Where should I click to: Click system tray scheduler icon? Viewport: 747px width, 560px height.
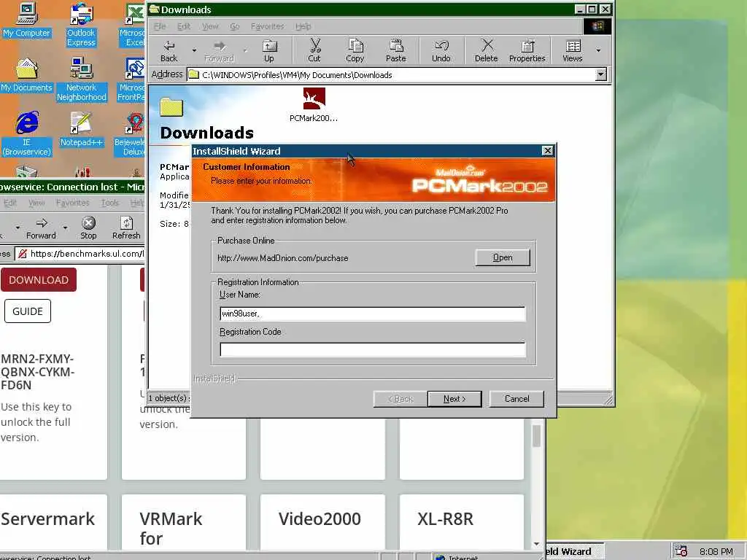[x=681, y=551]
